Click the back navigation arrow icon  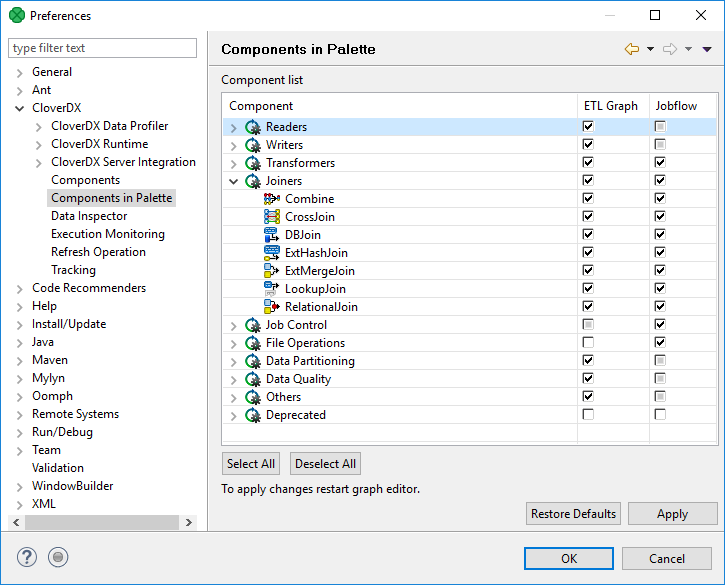631,49
